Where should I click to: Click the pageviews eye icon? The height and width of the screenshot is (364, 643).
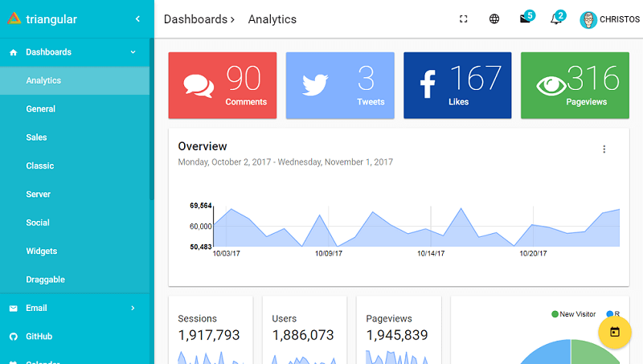551,85
